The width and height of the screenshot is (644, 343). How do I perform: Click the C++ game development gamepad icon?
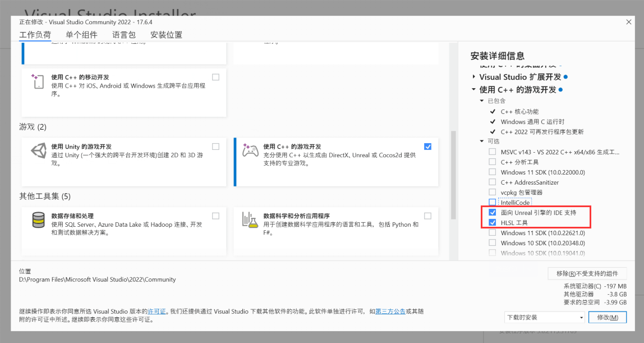coord(250,150)
